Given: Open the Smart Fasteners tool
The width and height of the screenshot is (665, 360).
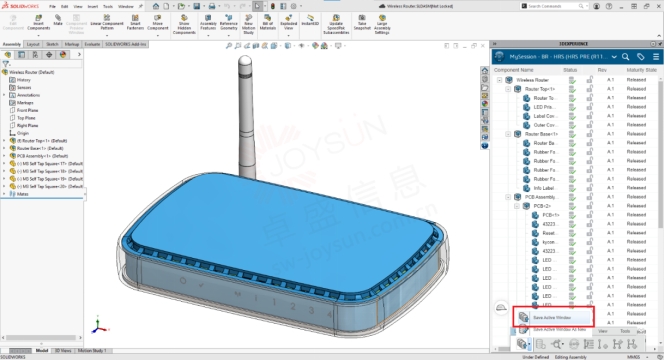Looking at the screenshot, I should (135, 22).
